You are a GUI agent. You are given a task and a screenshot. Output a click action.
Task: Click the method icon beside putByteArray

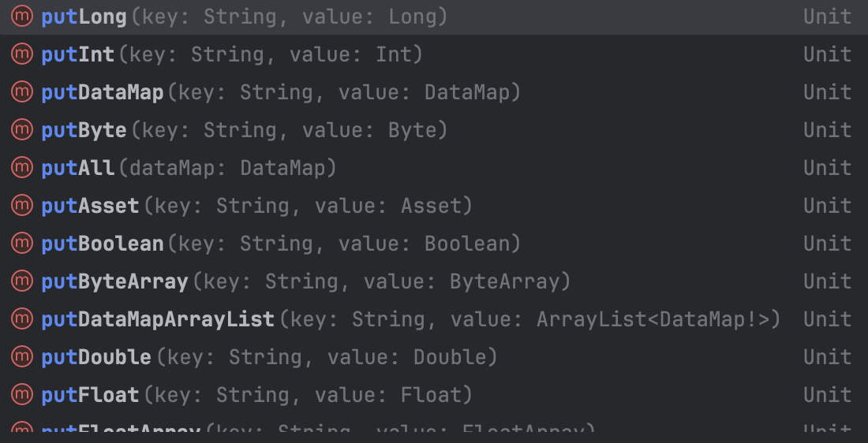click(x=22, y=281)
